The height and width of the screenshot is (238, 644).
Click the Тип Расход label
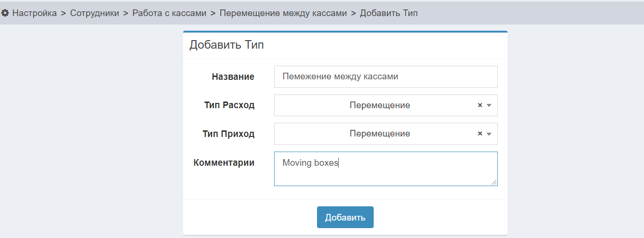229,105
